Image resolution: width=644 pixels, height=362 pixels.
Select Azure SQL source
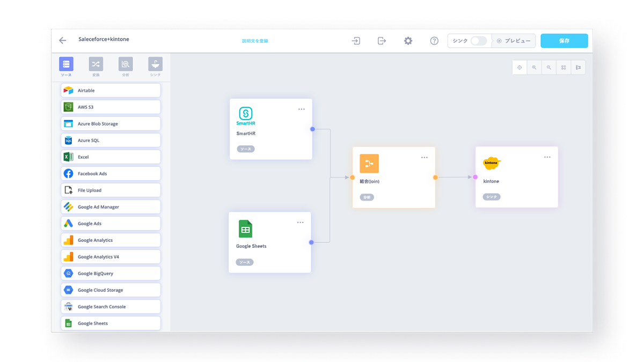[111, 140]
